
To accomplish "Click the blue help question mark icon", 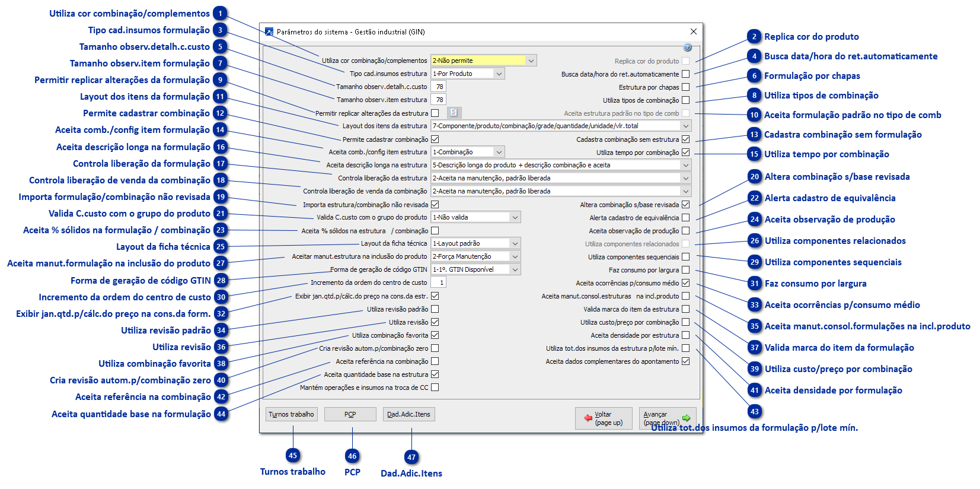I will click(x=687, y=47).
